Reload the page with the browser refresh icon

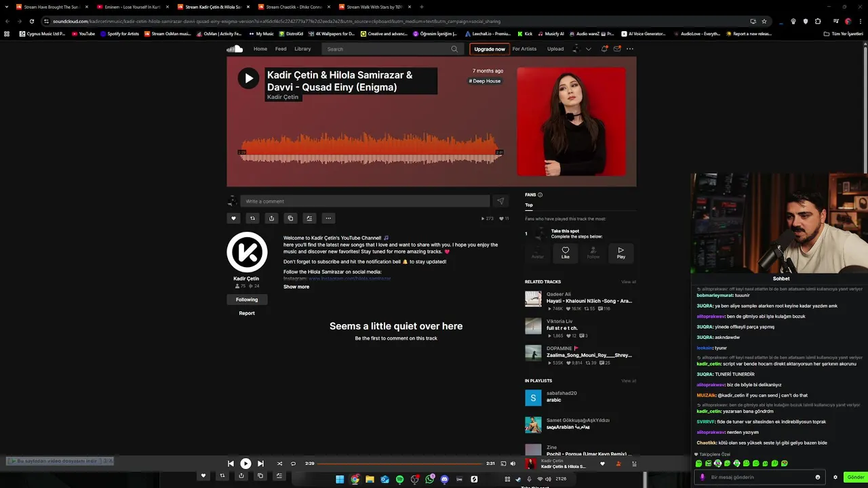click(x=31, y=21)
